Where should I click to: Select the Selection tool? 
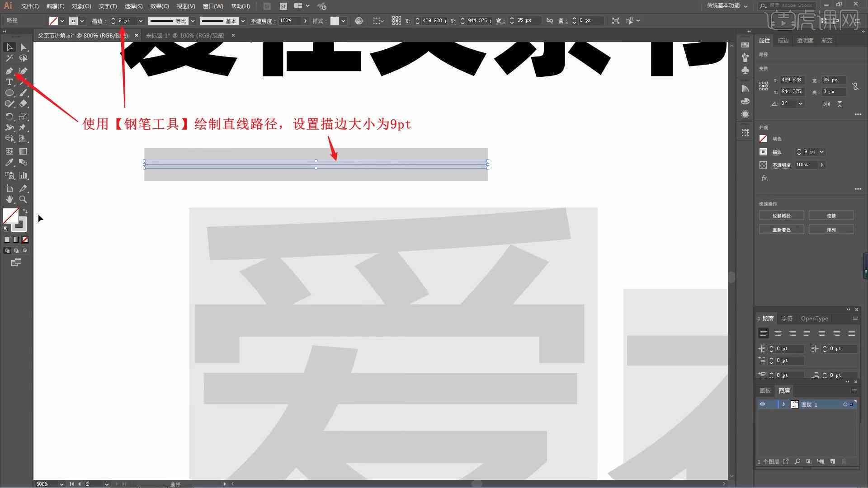[x=8, y=47]
